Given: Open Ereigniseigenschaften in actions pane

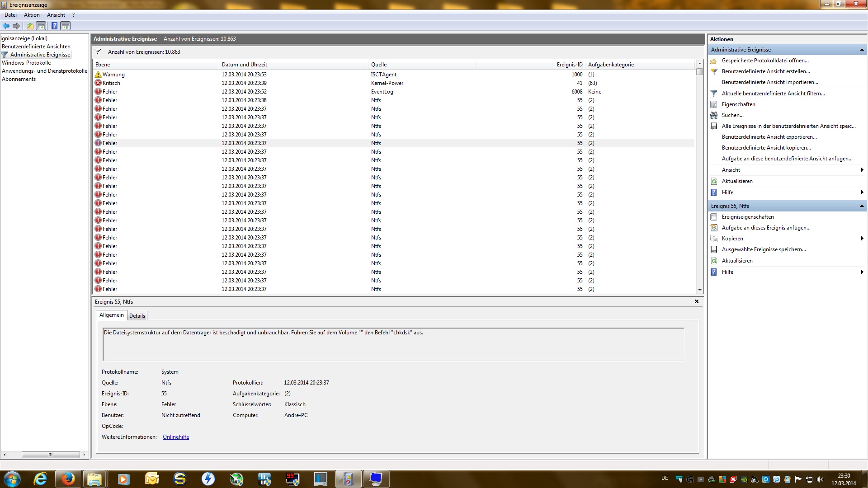Looking at the screenshot, I should click(x=747, y=217).
